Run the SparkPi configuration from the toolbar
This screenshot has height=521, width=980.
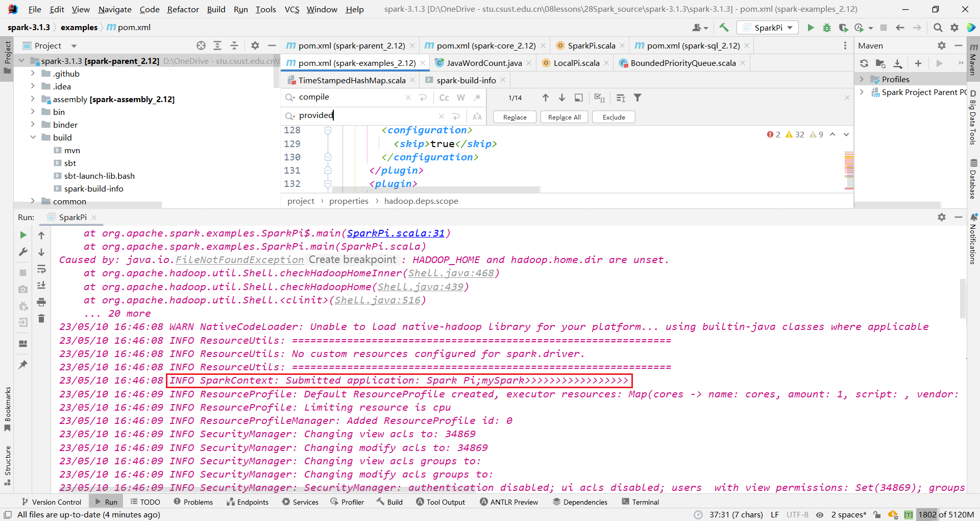click(810, 28)
